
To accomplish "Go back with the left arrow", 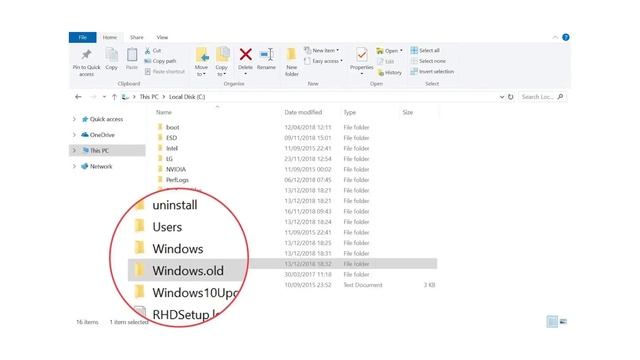I will click(x=78, y=97).
